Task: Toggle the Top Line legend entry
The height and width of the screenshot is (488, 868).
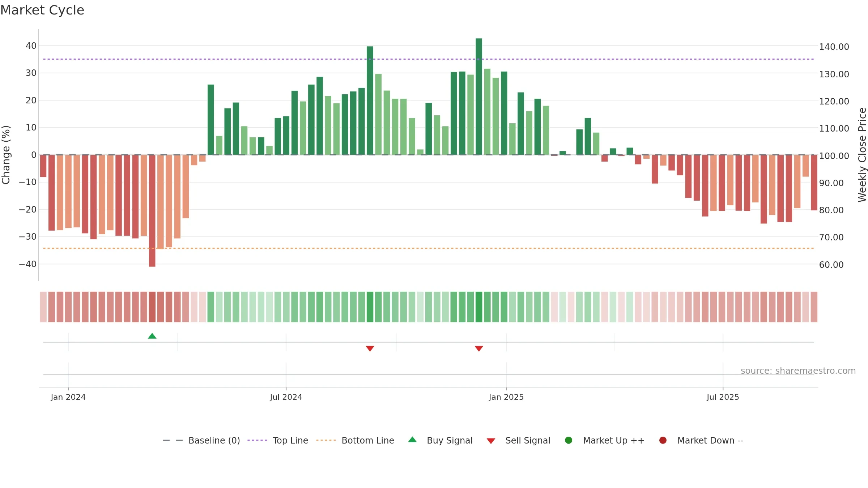Action: point(278,440)
